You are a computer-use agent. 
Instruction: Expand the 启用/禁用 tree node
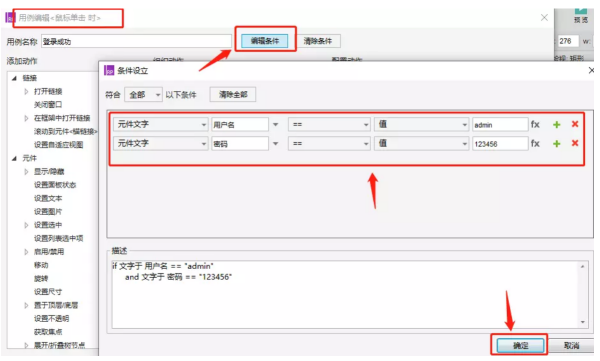pyautogui.click(x=26, y=252)
